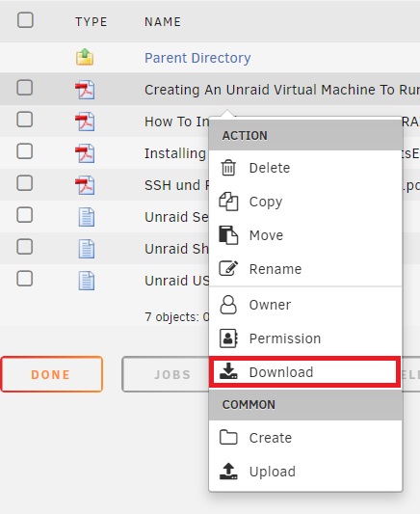The image size is (420, 514).
Task: Click the DONE button
Action: [x=52, y=374]
